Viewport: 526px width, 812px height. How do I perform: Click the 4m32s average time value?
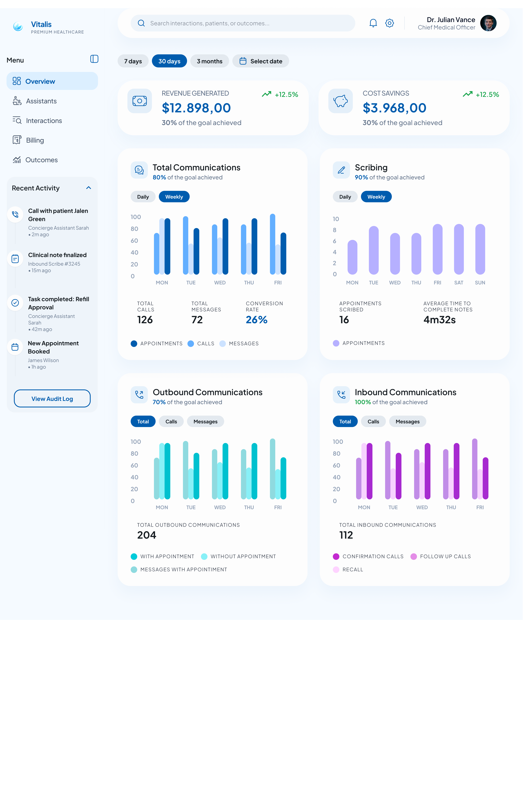click(x=439, y=320)
